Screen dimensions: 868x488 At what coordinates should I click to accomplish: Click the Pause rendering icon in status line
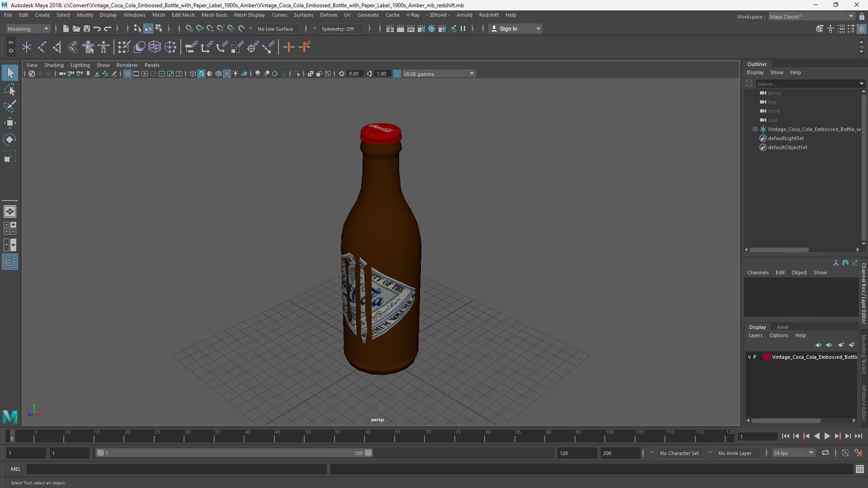(463, 28)
